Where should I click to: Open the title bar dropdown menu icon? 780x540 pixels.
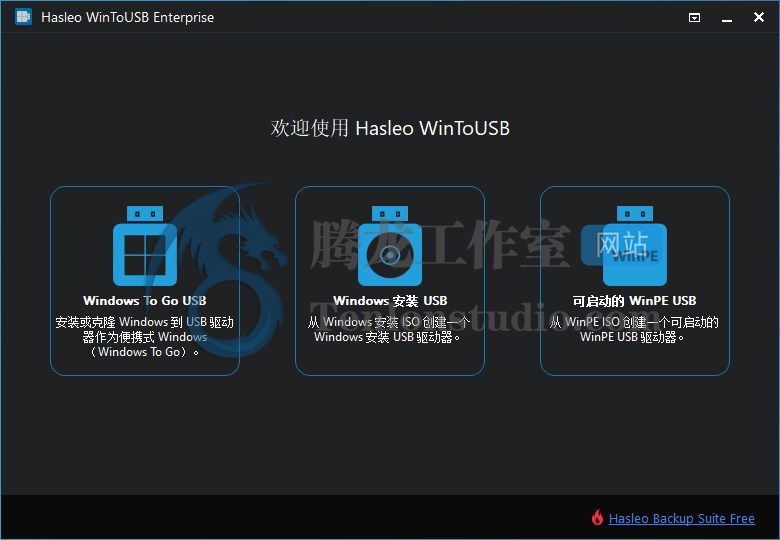pyautogui.click(x=694, y=18)
